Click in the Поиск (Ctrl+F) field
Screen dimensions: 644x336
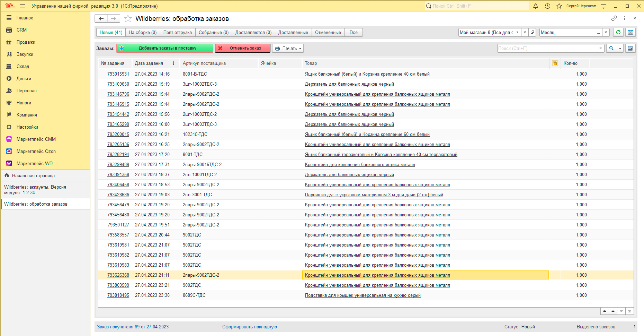(547, 48)
